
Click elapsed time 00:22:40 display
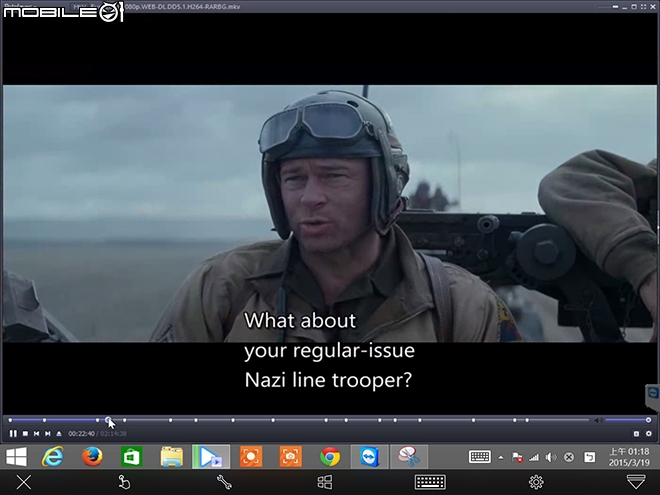click(82, 434)
